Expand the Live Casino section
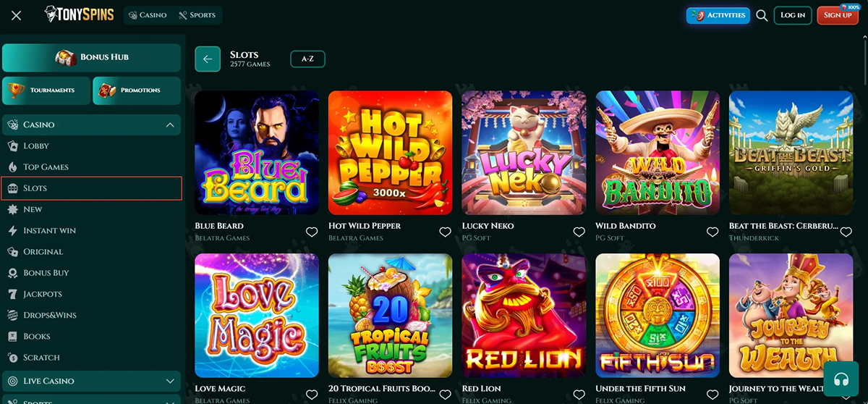This screenshot has width=868, height=404. (170, 381)
